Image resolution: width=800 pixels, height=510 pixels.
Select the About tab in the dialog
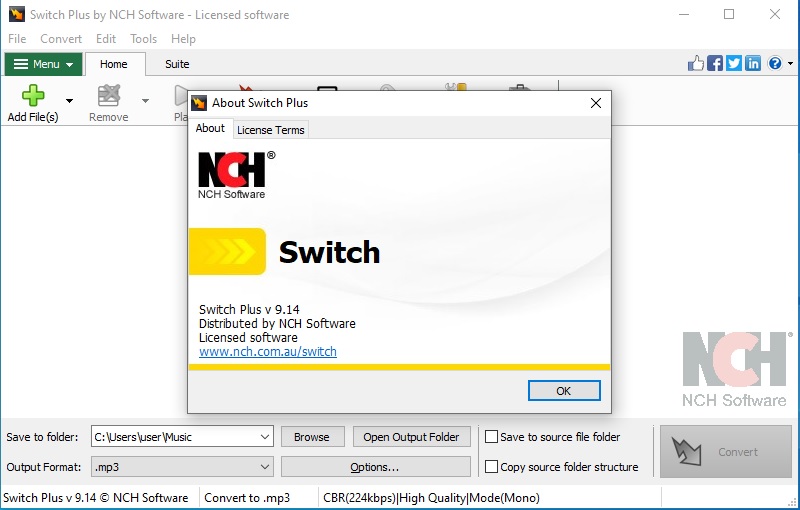coord(210,129)
